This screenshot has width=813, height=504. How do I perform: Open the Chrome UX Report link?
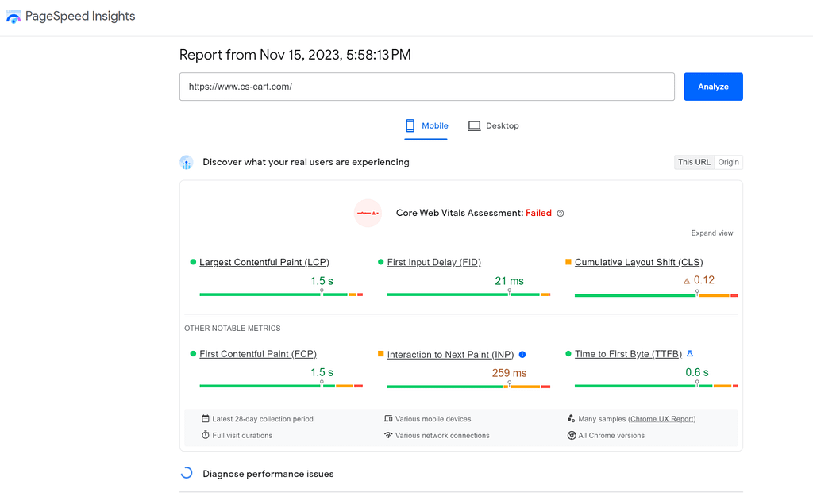tap(663, 418)
